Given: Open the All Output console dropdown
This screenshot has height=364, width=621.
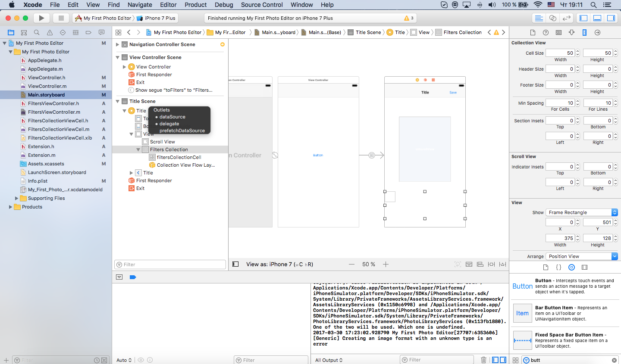Looking at the screenshot, I should tap(329, 360).
